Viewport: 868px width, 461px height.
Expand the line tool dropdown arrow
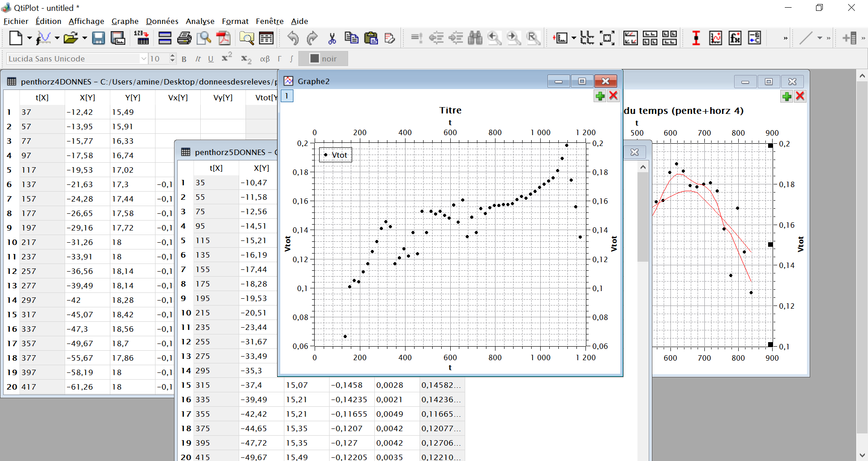click(819, 38)
